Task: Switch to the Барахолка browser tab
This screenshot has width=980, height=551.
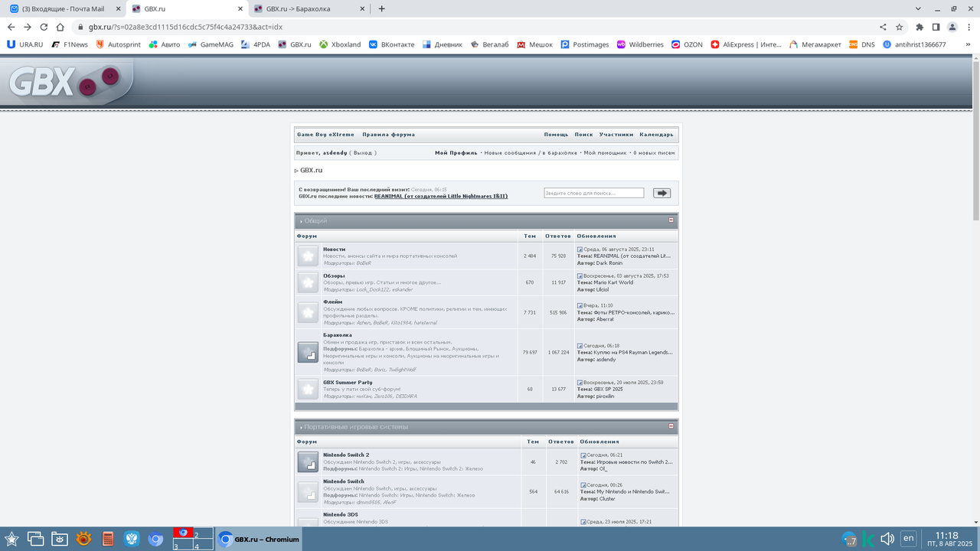Action: tap(309, 9)
